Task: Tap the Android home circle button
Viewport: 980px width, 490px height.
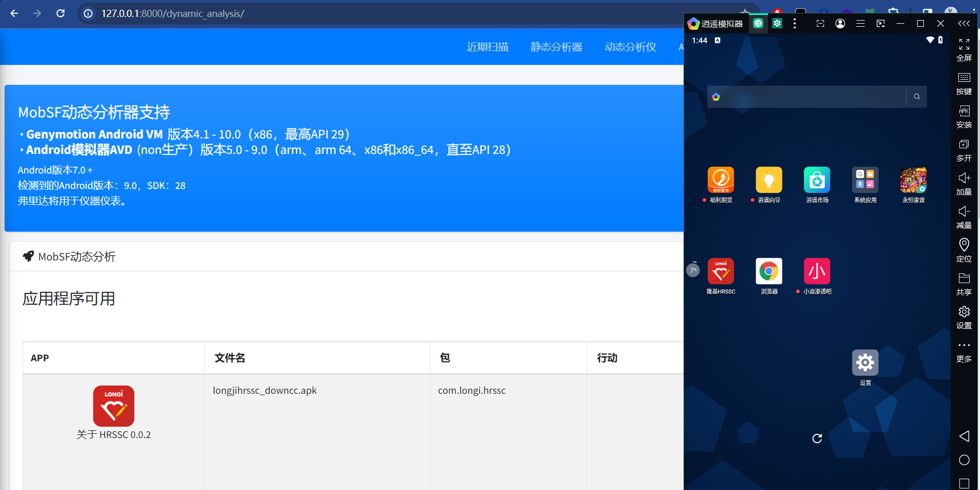Action: click(964, 460)
